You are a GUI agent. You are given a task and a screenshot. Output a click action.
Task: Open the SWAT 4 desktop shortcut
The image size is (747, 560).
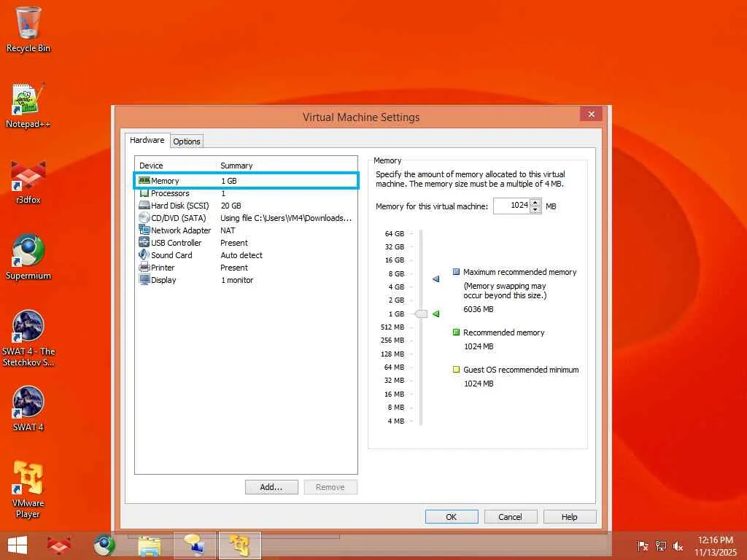click(x=28, y=408)
